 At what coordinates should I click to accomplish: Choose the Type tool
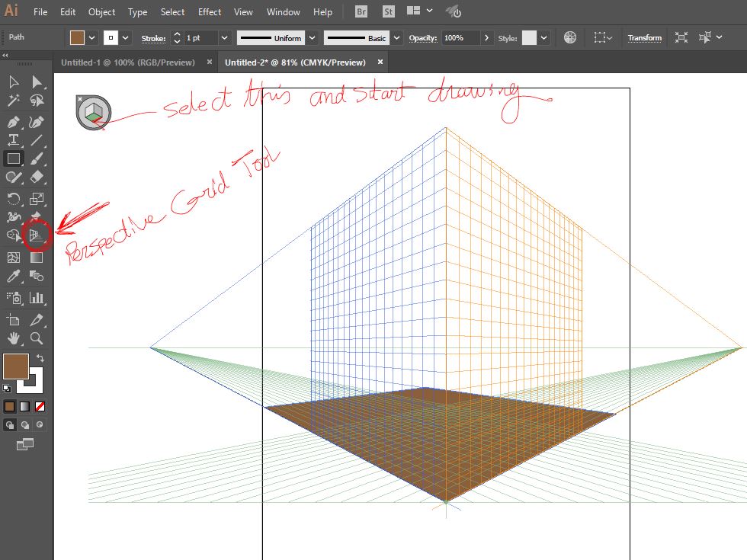click(x=13, y=140)
